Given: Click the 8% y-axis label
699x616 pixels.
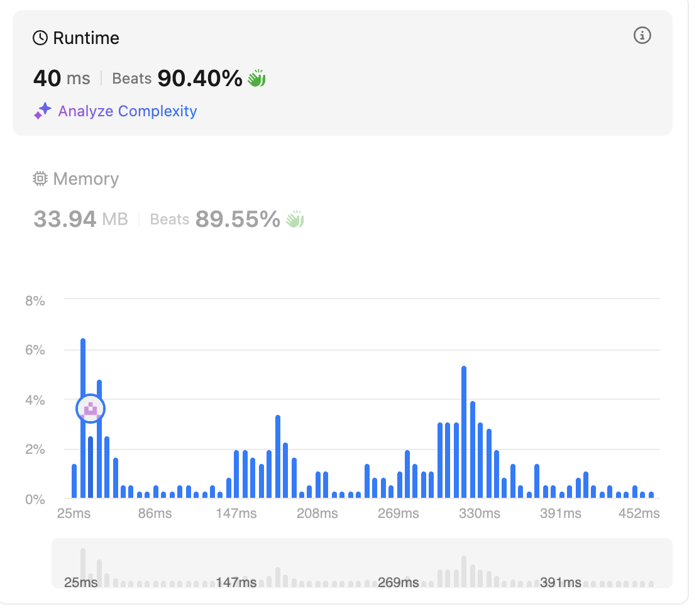Looking at the screenshot, I should point(35,301).
